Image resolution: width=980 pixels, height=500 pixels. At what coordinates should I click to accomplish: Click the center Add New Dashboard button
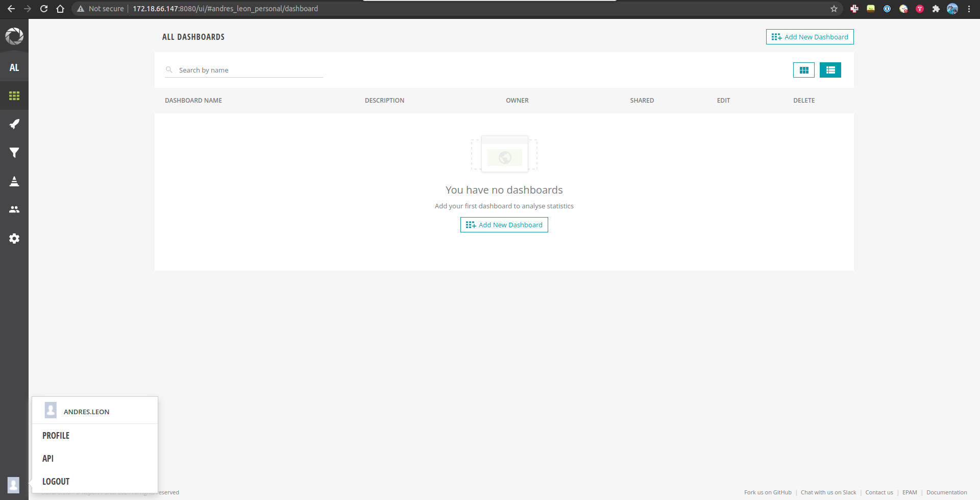504,225
